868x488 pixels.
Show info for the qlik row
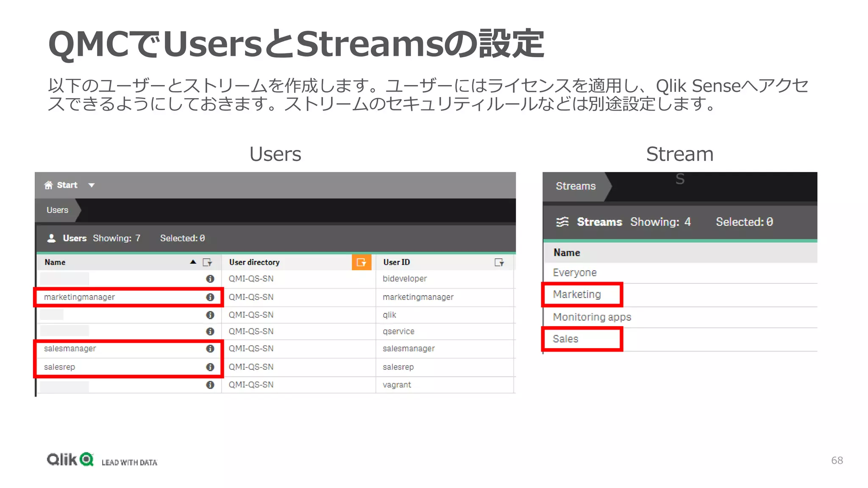(210, 315)
